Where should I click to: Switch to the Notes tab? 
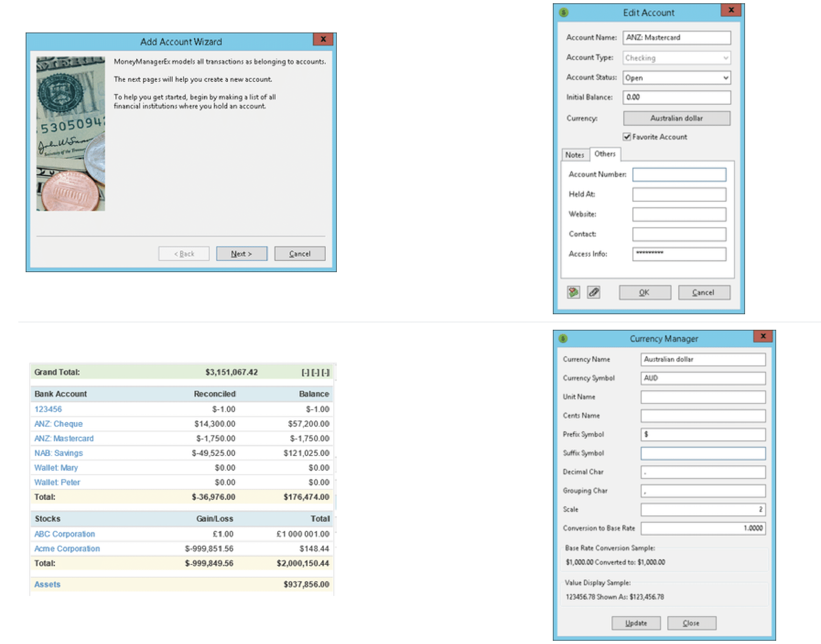click(x=575, y=155)
